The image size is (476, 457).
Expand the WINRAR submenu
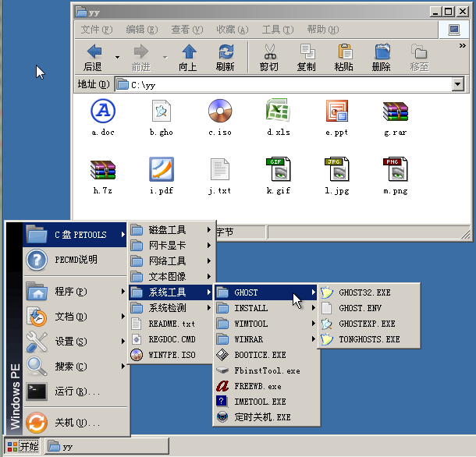coord(266,339)
